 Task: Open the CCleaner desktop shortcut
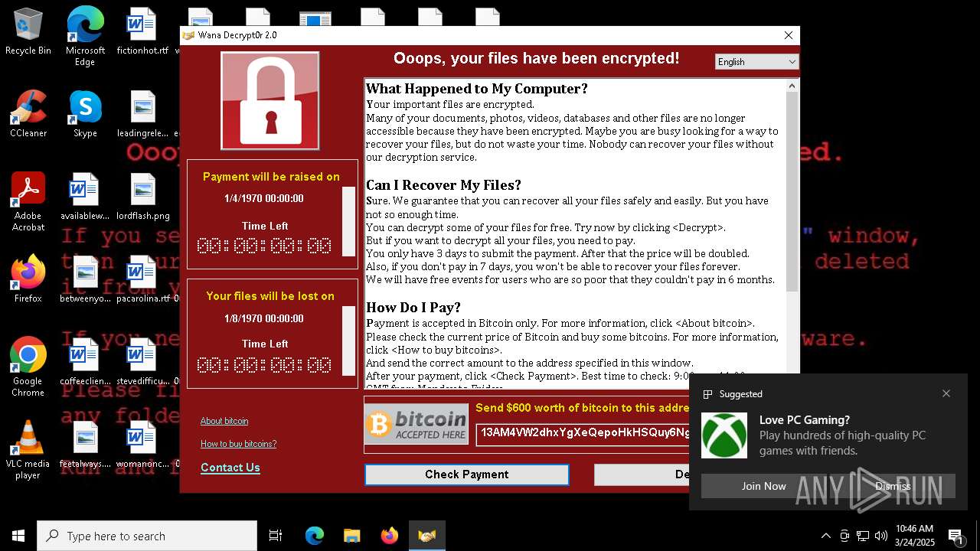coord(28,114)
